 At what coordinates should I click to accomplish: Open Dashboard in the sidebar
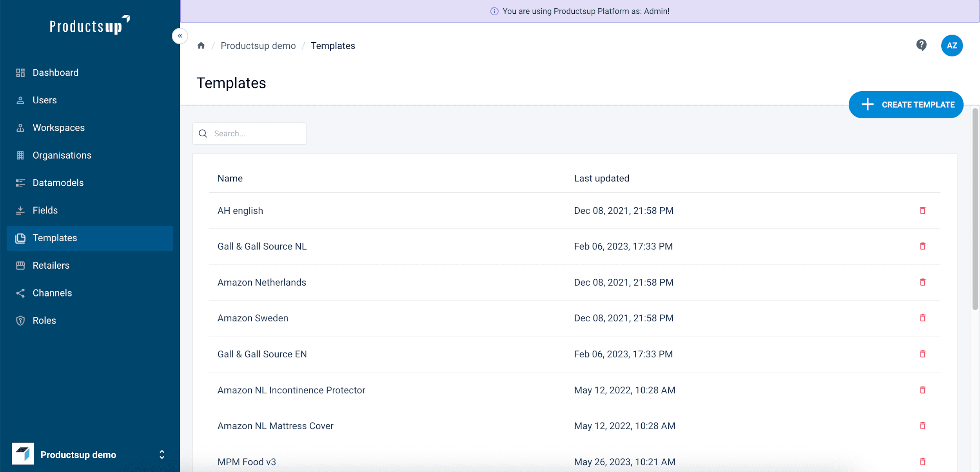point(55,72)
